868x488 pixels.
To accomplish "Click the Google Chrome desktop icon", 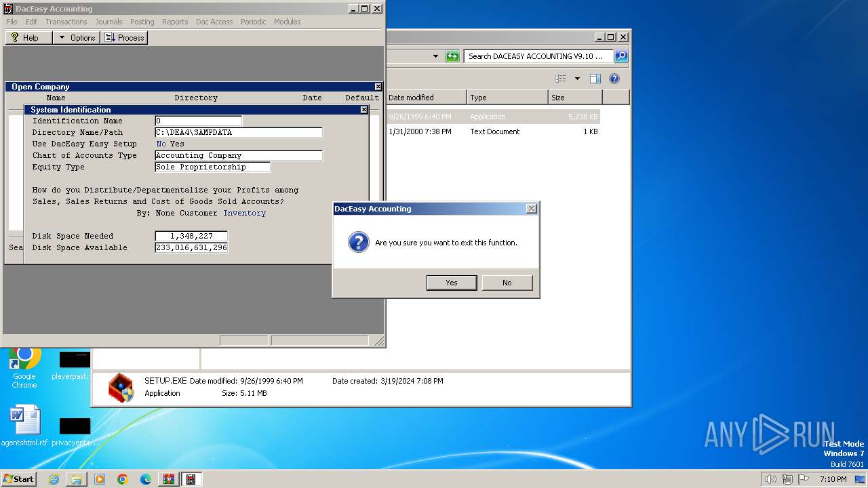I will tap(24, 368).
